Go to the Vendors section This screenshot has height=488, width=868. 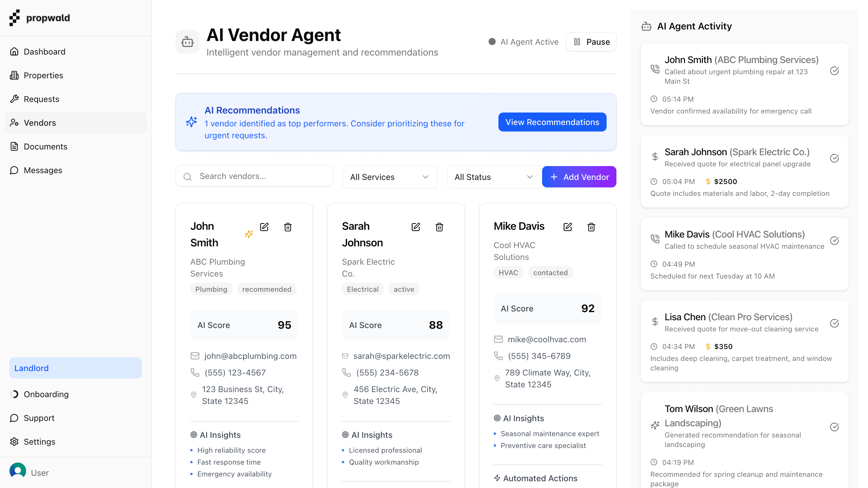point(40,123)
